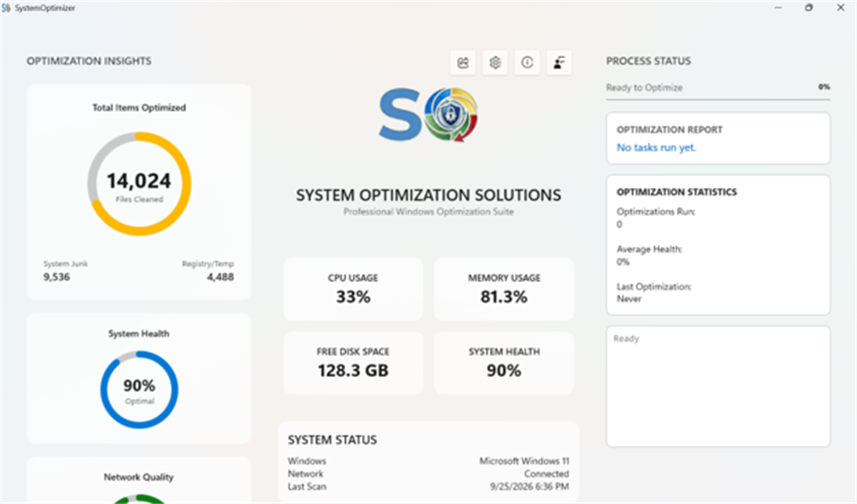This screenshot has height=504, width=857.
Task: Click the 0% progress percentage
Action: pos(824,87)
